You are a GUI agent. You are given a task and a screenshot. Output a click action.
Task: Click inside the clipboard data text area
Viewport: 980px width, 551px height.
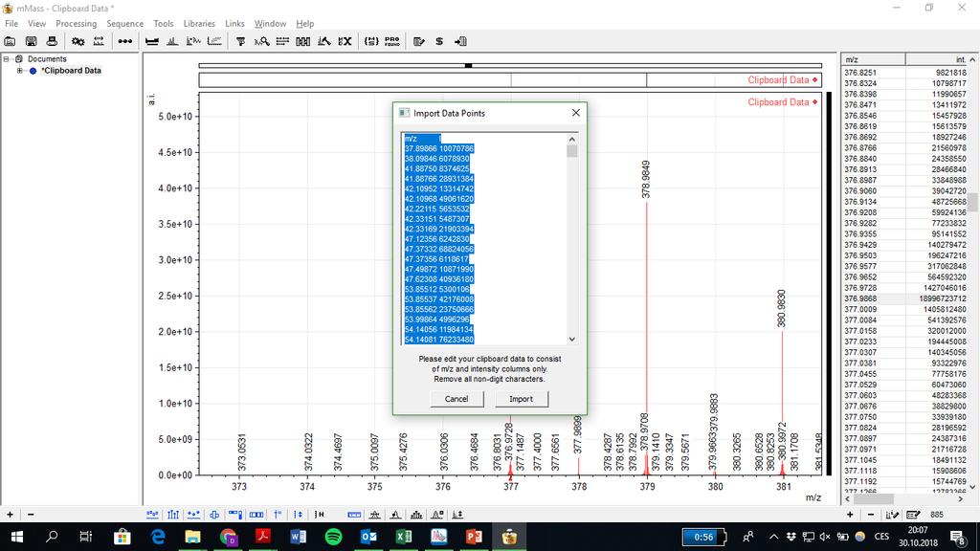(484, 238)
